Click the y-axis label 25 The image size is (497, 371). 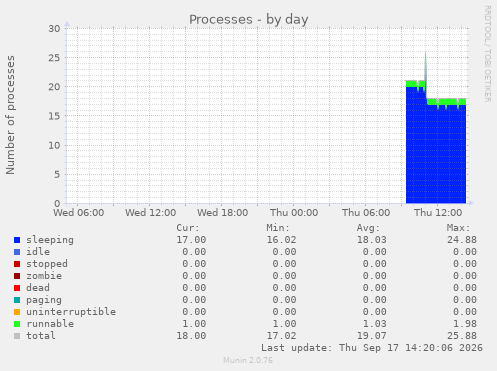pos(54,58)
